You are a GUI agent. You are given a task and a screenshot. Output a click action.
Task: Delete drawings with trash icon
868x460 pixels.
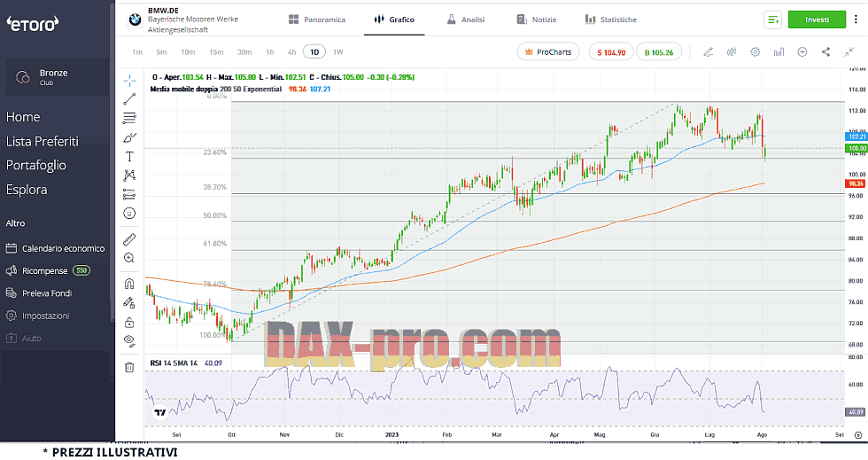(x=129, y=367)
